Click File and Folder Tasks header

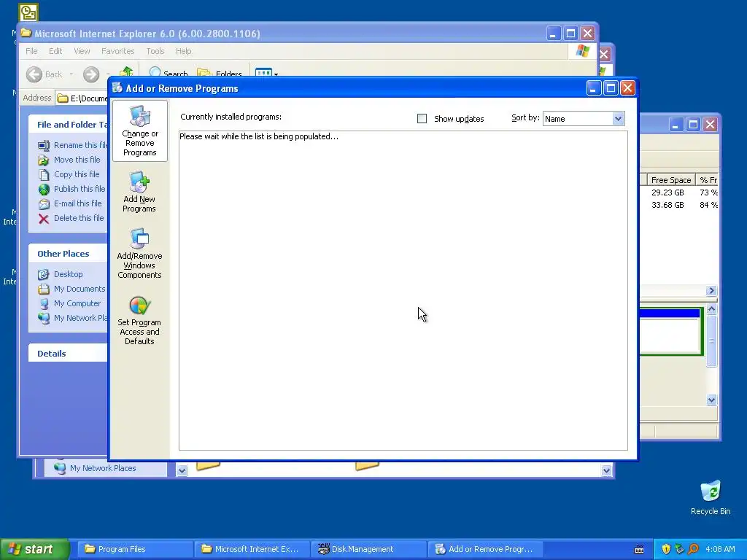pos(68,124)
